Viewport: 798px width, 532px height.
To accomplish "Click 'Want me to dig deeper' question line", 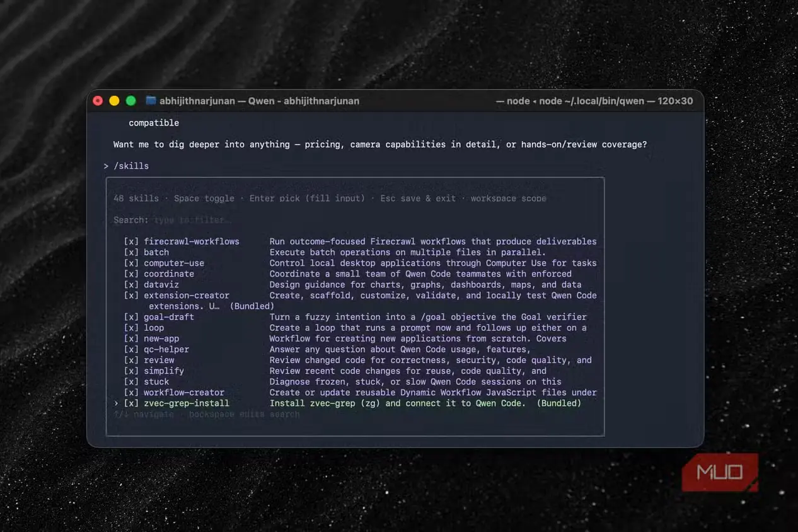I will point(380,144).
